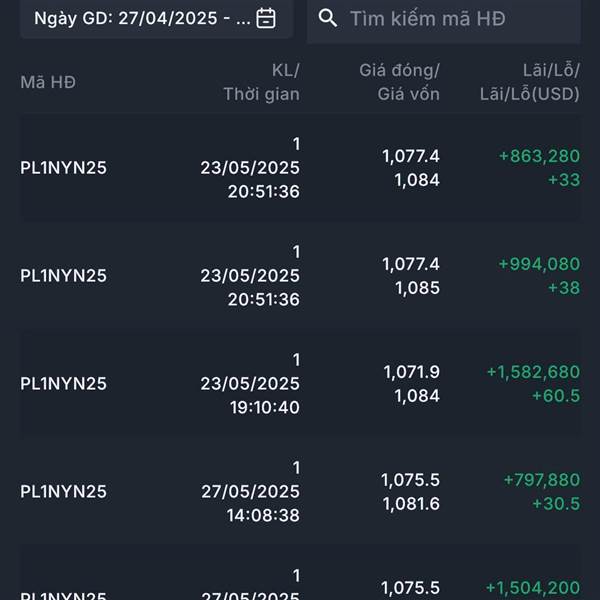Focus the 'Tìm kiếm mã HĐ' search field
The height and width of the screenshot is (600, 600).
point(444,19)
